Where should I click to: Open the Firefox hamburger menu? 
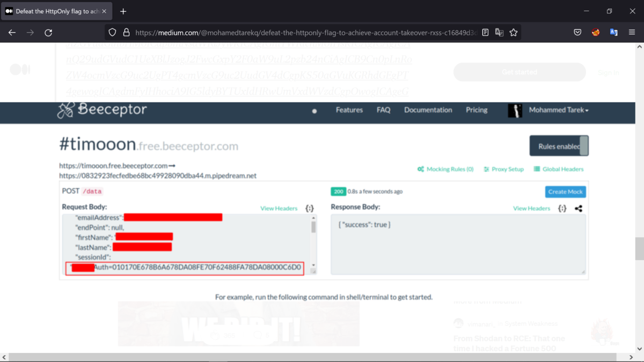click(x=632, y=33)
